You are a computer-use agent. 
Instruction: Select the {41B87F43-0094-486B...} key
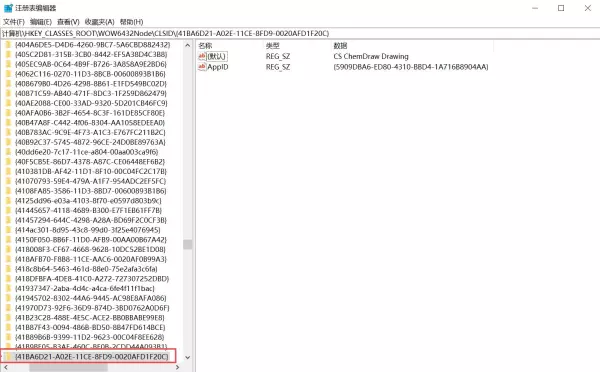90,328
